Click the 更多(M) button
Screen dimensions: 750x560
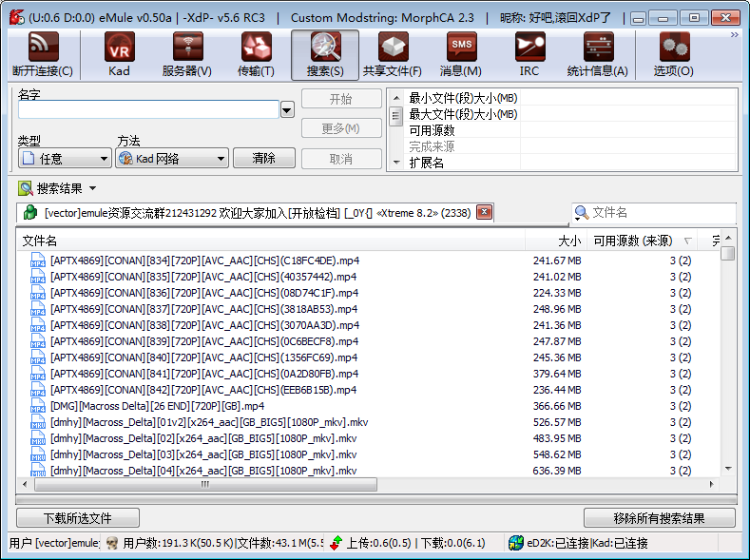tap(341, 128)
